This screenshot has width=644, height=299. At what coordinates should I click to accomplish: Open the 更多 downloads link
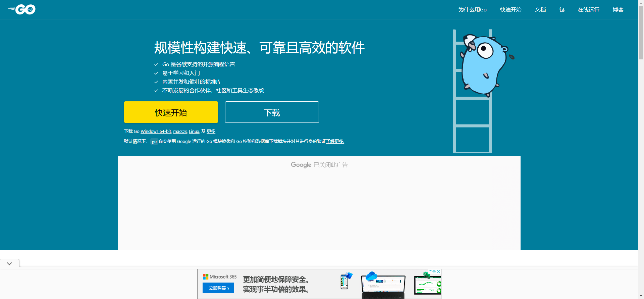211,132
